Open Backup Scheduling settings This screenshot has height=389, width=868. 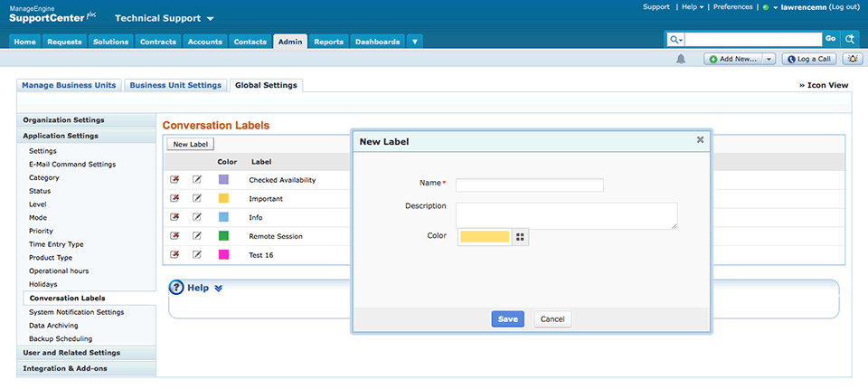click(61, 339)
